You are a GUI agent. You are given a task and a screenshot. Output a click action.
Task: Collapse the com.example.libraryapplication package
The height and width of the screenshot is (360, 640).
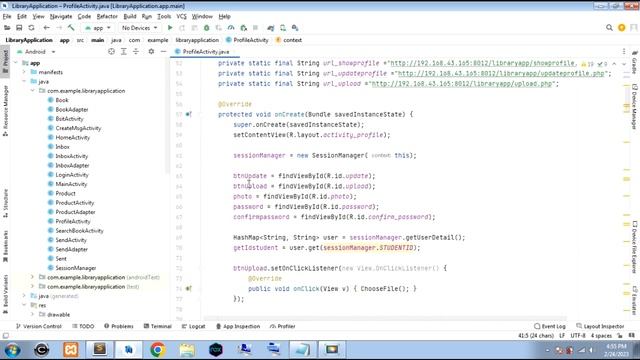click(33, 91)
